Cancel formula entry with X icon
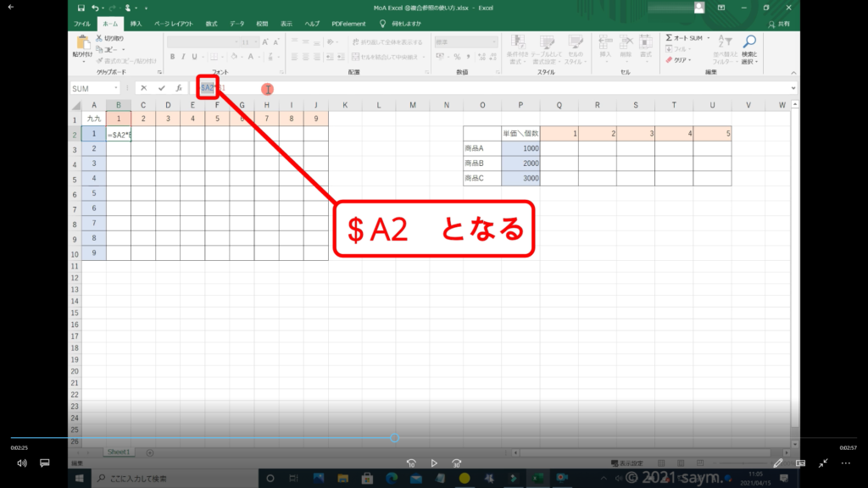This screenshot has width=868, height=488. click(144, 88)
